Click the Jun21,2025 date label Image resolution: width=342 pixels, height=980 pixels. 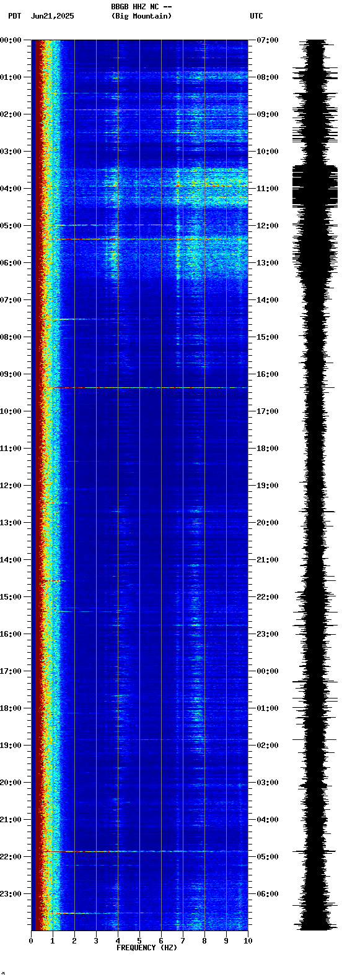pos(52,16)
